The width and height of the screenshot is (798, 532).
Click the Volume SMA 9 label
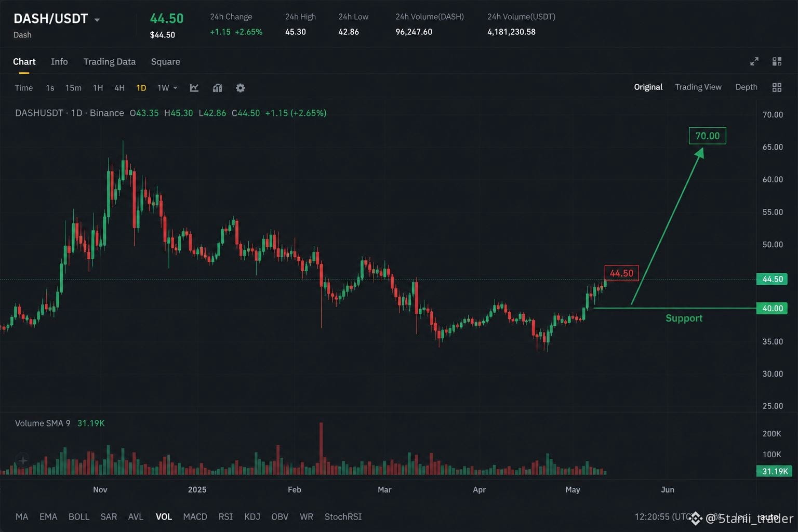pyautogui.click(x=43, y=423)
